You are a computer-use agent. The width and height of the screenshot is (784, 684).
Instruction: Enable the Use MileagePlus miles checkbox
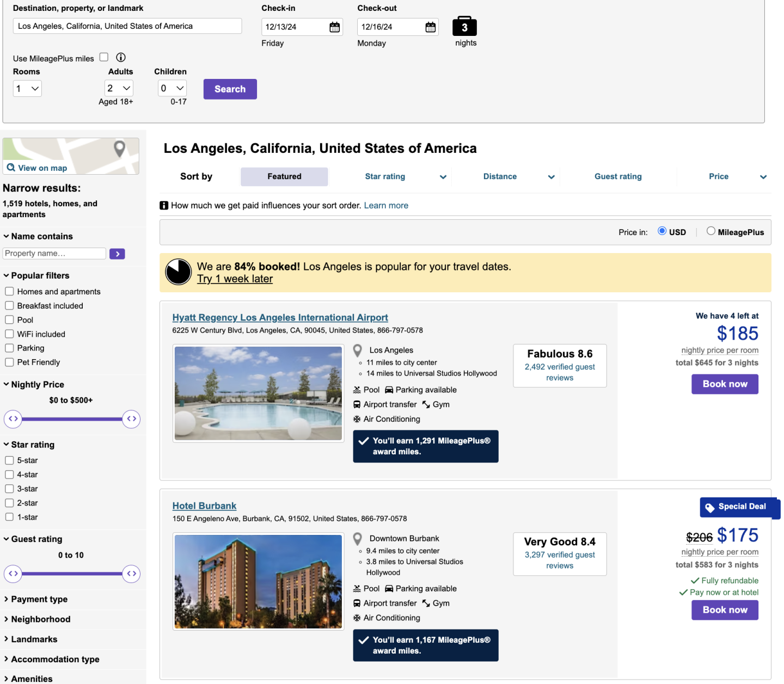click(104, 57)
